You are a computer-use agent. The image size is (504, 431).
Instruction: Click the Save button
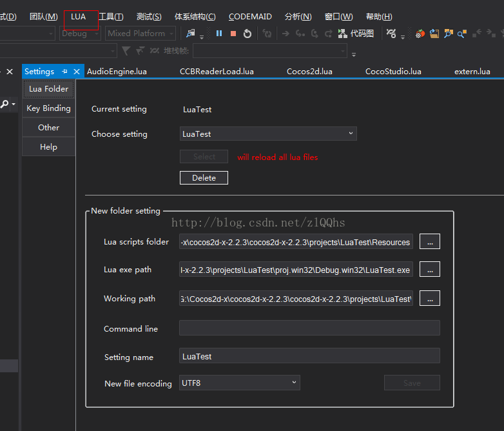click(412, 383)
